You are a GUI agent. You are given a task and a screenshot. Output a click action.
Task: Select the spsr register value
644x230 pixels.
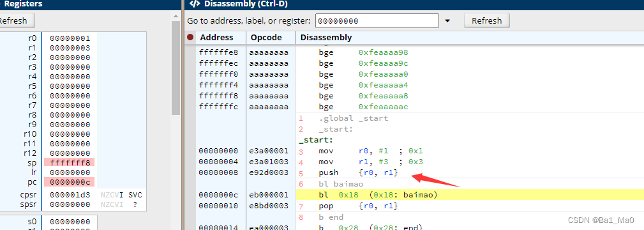70,204
